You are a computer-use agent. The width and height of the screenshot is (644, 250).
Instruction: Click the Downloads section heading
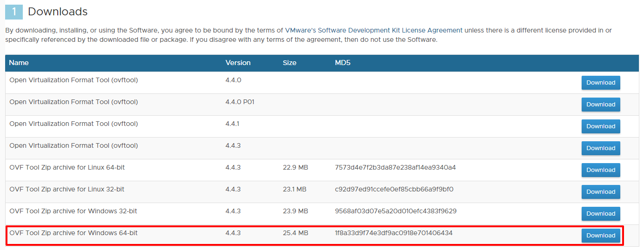point(58,12)
